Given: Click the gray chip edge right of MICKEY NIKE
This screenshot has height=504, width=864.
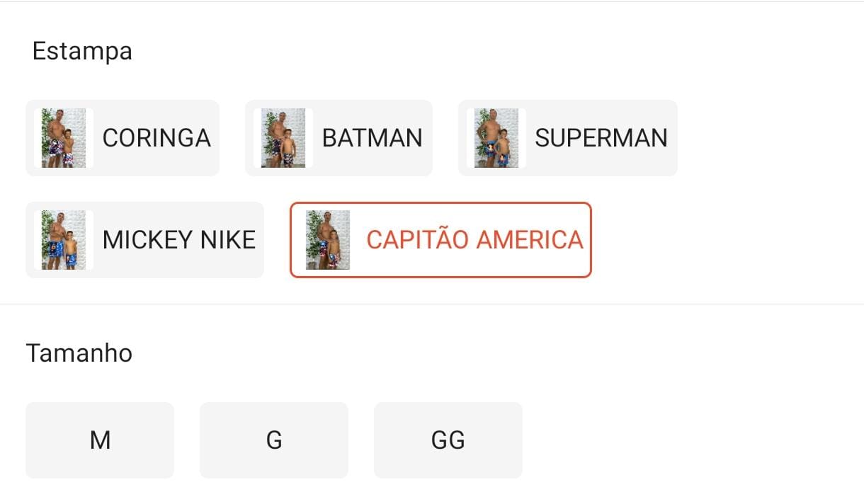Looking at the screenshot, I should (260, 240).
